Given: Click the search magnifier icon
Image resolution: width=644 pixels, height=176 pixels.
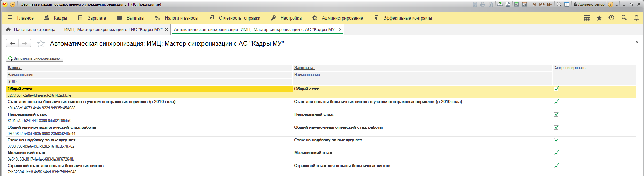Looking at the screenshot, I should pyautogui.click(x=624, y=18).
